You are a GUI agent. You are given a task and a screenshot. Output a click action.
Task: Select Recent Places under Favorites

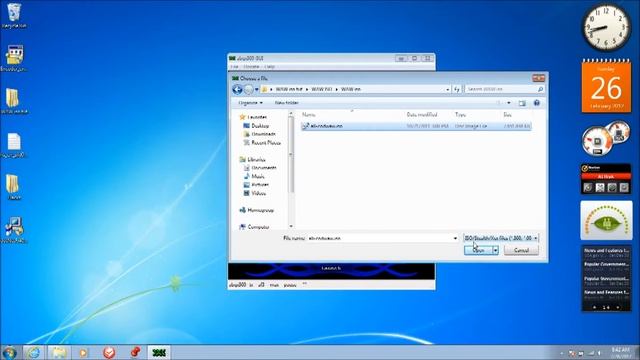tap(262, 143)
